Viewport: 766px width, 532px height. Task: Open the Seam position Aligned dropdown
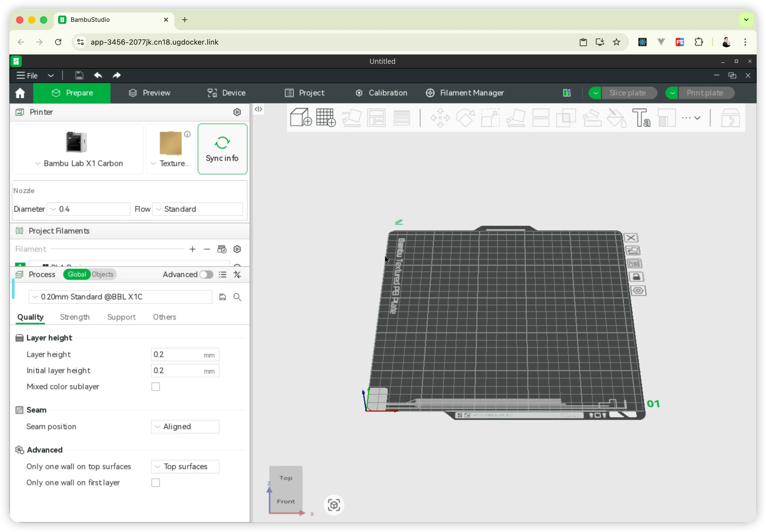point(185,426)
